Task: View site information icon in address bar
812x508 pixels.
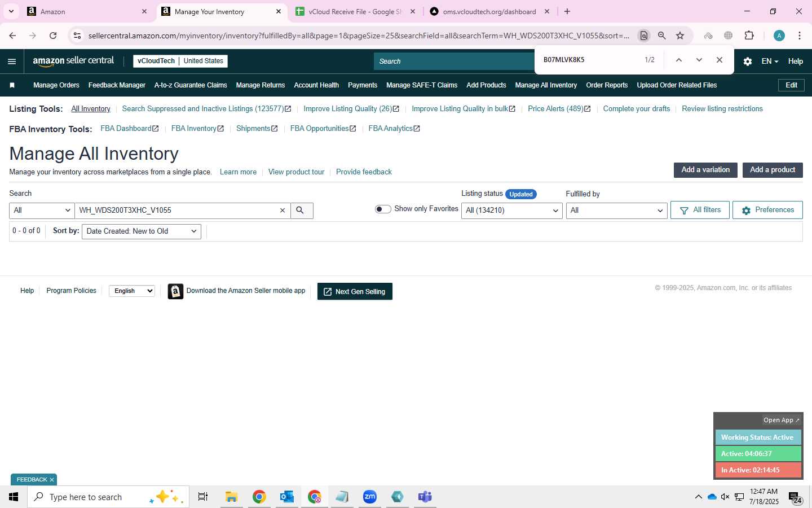Action: coord(77,36)
